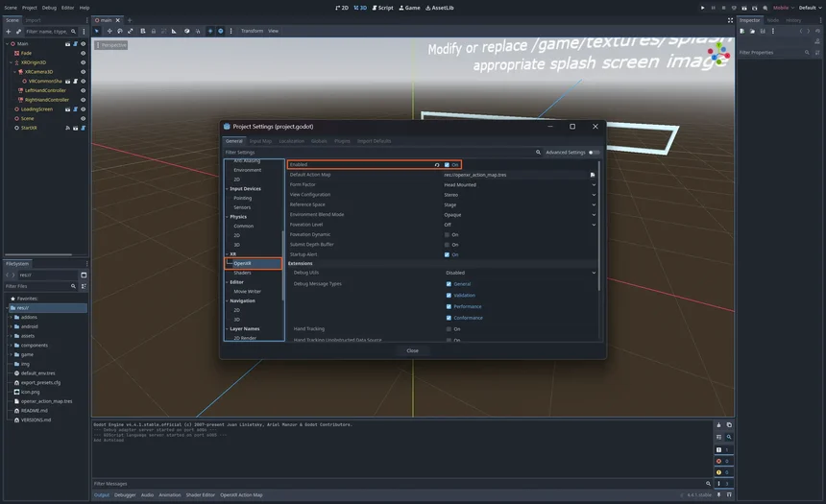This screenshot has width=826, height=504.
Task: Switch to Input Map tab
Action: pyautogui.click(x=260, y=141)
